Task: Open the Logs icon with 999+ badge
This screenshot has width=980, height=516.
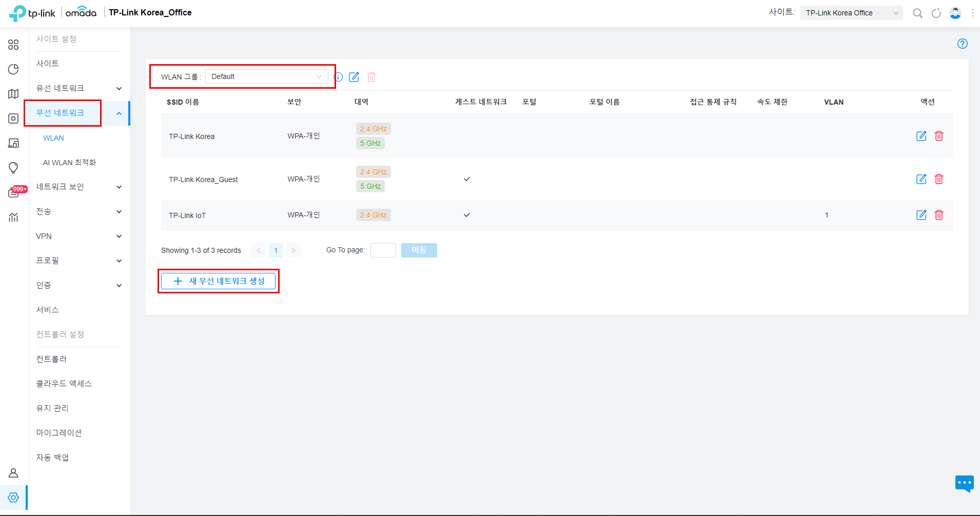Action: [x=14, y=192]
